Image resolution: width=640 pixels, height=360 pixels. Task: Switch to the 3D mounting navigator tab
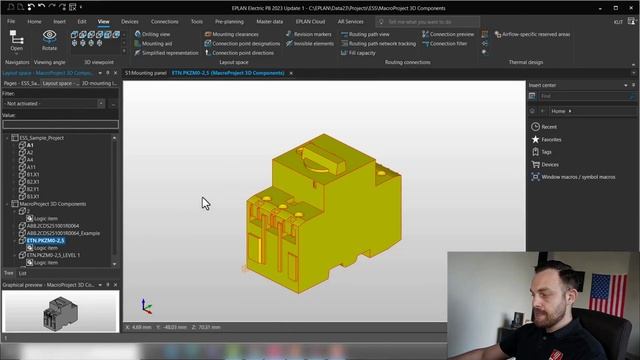pos(99,83)
